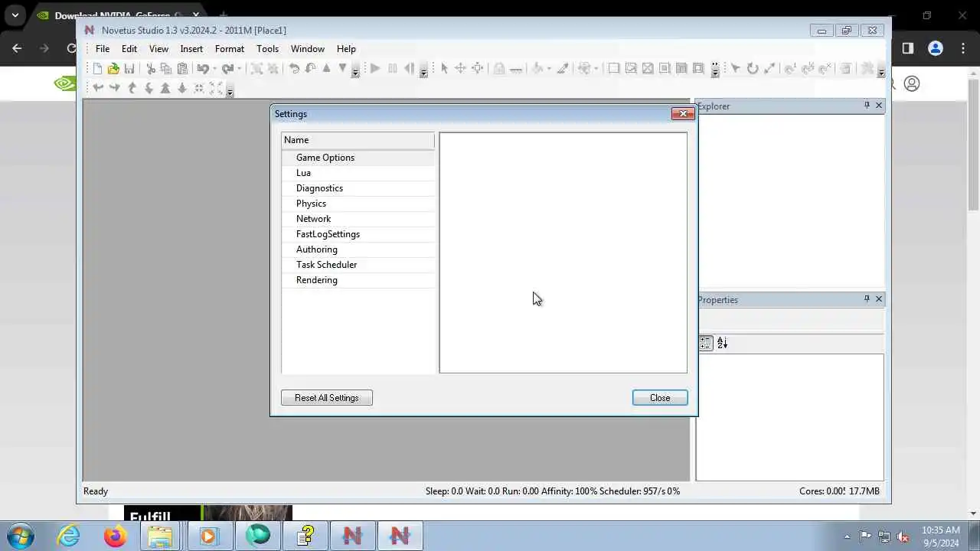Open the Insert menu
The image size is (980, 551).
point(191,49)
